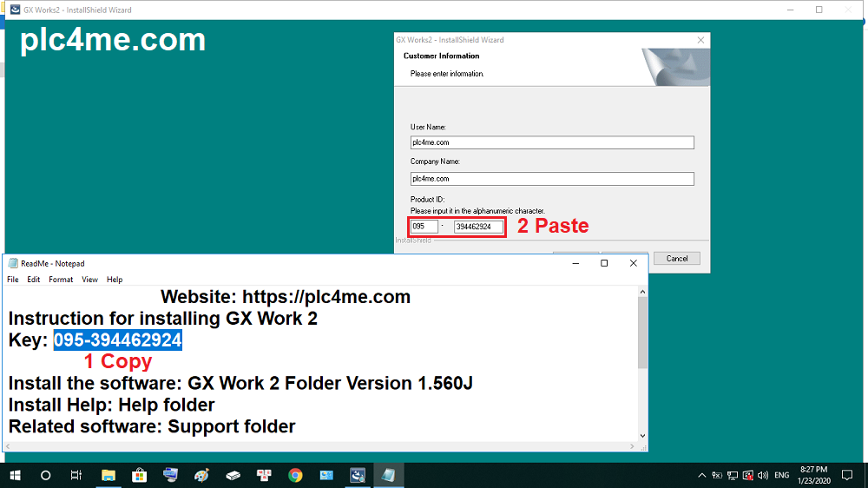The width and height of the screenshot is (868, 488).
Task: Open the Notepad File menu
Action: [13, 280]
